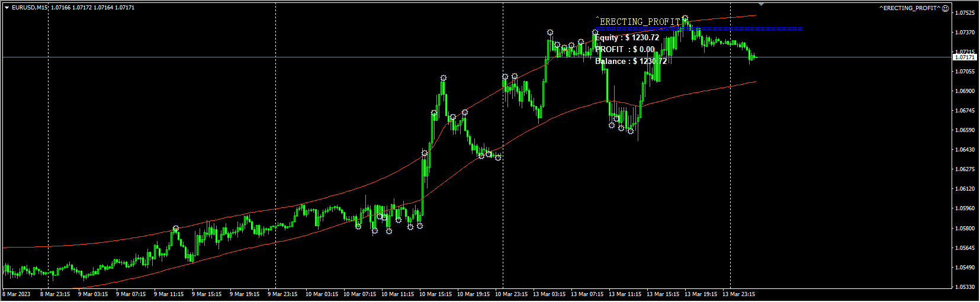The height and width of the screenshot is (302, 980).
Task: Click the 10 Mar 23:15 time label
Action: pos(512,294)
